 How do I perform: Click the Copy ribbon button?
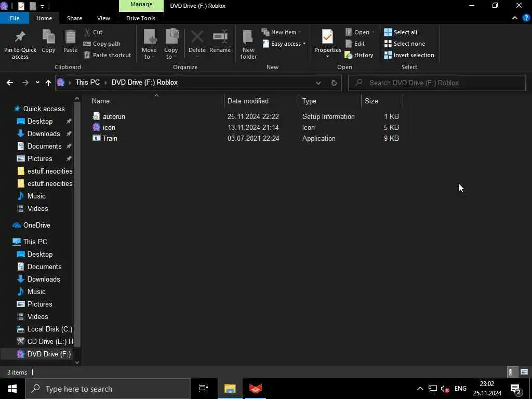48,41
